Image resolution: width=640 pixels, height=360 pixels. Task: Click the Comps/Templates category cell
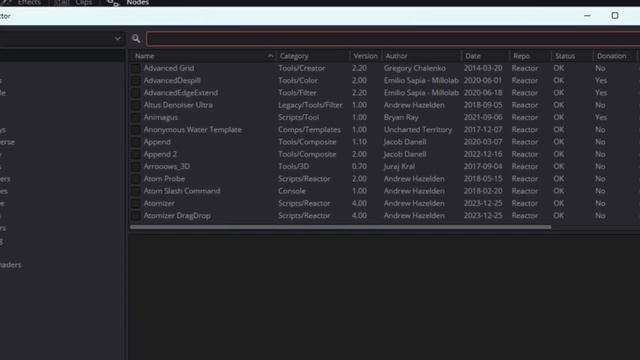(x=309, y=130)
